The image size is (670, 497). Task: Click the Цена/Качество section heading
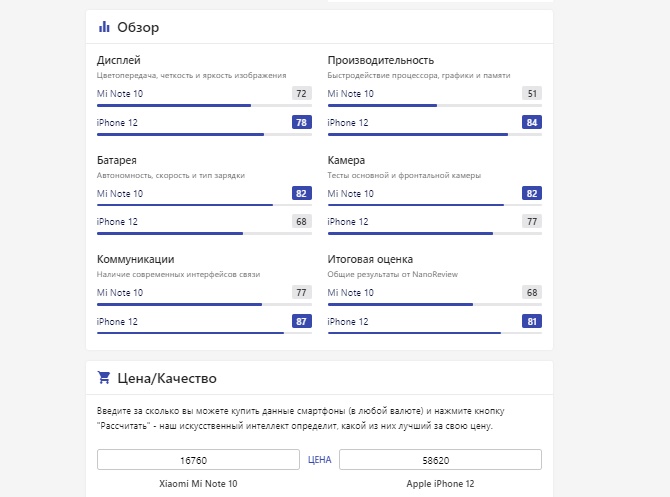coord(167,378)
